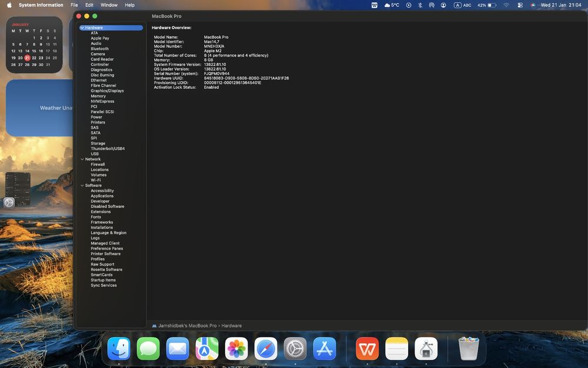Launch Safari from the dock
This screenshot has width=588, height=368.
pos(266,349)
